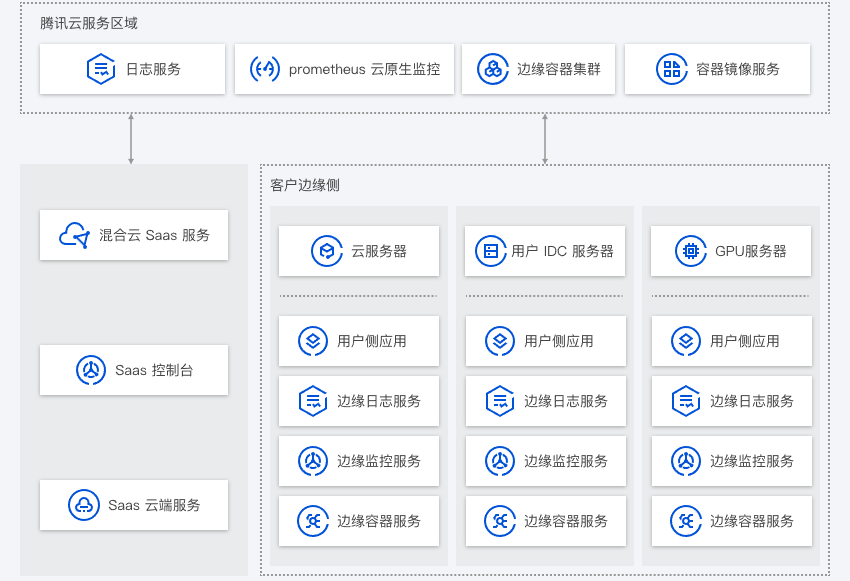This screenshot has height=581, width=850.
Task: Click the 混合云 Saas 服务 cloud icon
Action: click(74, 235)
